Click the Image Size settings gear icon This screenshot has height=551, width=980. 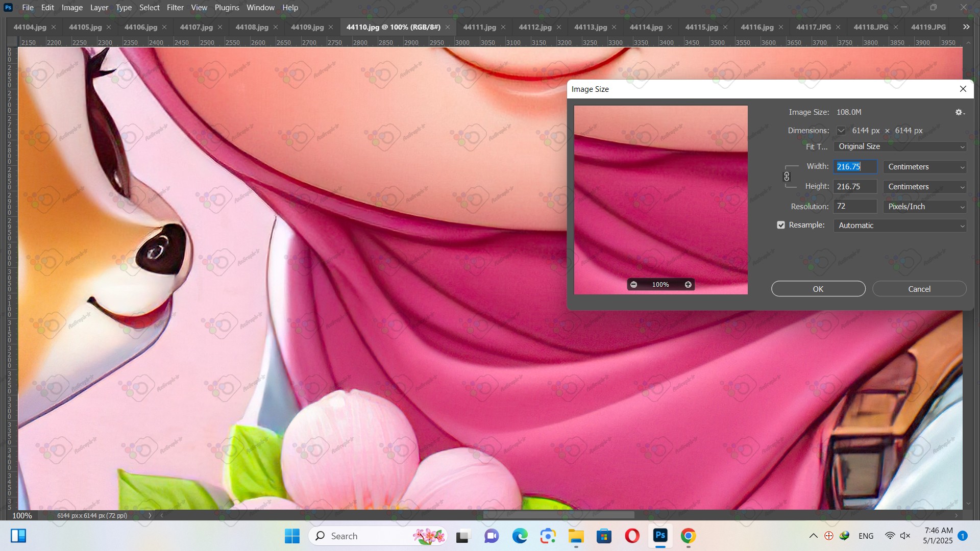pos(960,112)
